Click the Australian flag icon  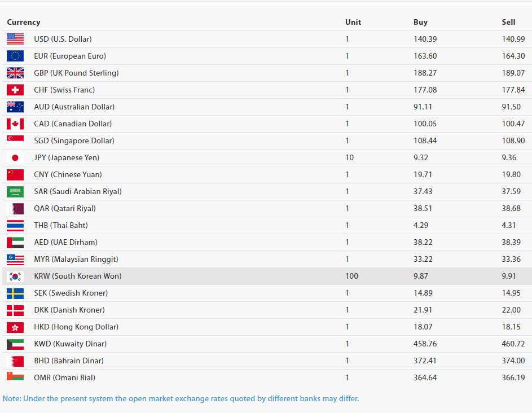click(x=15, y=107)
